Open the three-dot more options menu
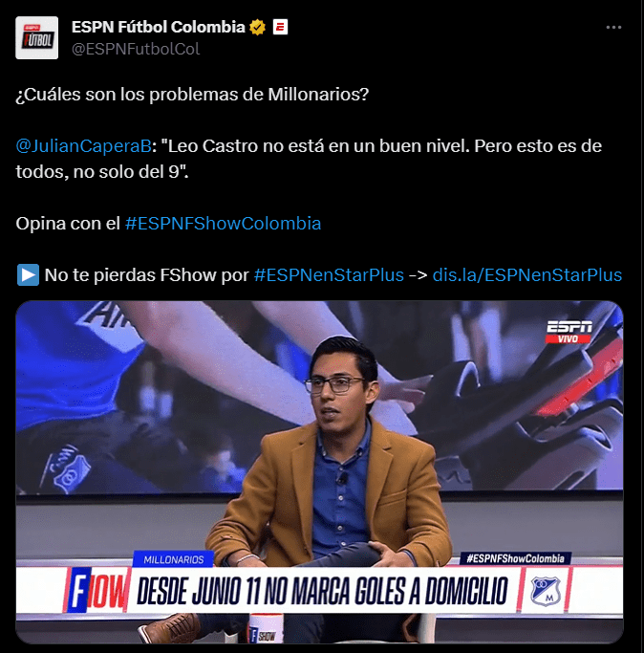The image size is (644, 653). pos(613,28)
